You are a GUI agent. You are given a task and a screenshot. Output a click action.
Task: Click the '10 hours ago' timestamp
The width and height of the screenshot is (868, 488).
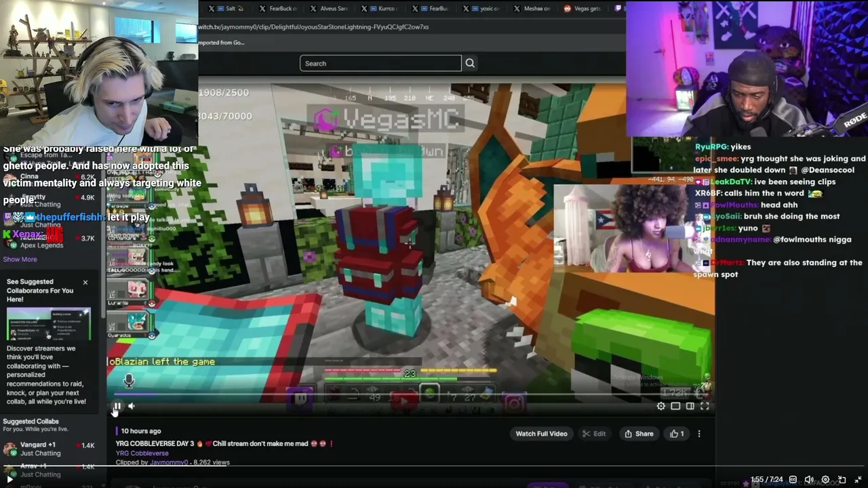click(141, 431)
